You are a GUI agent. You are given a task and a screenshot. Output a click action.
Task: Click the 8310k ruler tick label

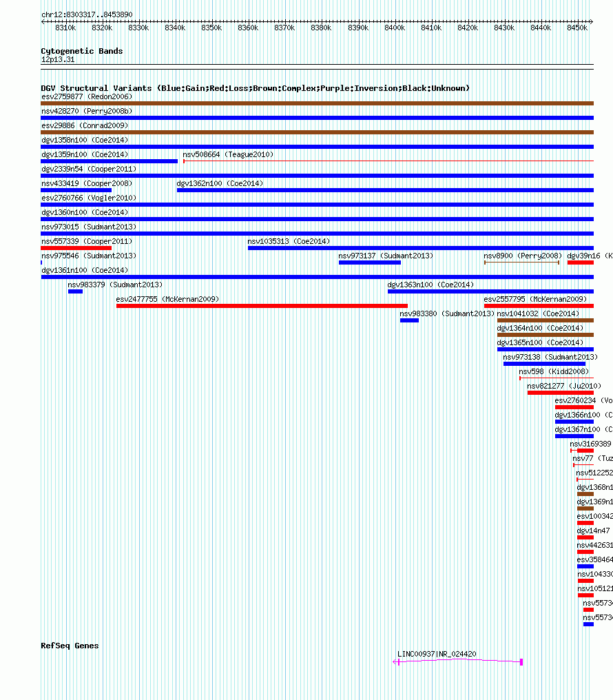tap(65, 28)
